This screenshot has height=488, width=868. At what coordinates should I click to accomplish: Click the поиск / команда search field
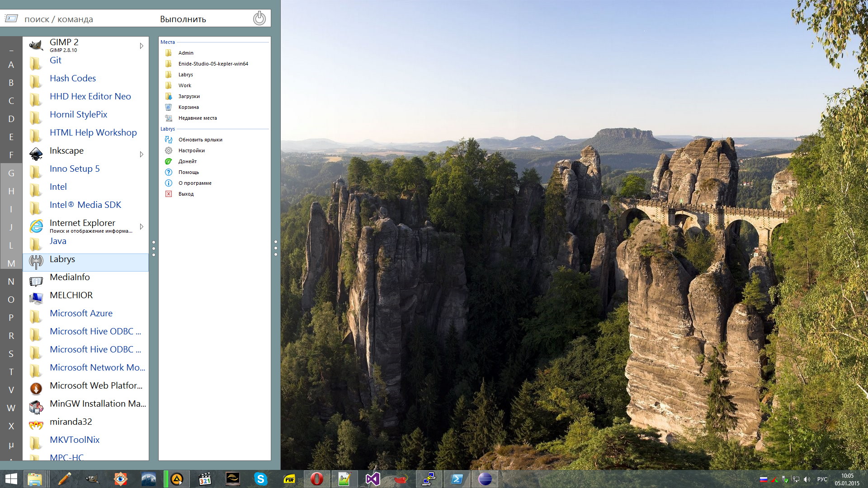(59, 19)
